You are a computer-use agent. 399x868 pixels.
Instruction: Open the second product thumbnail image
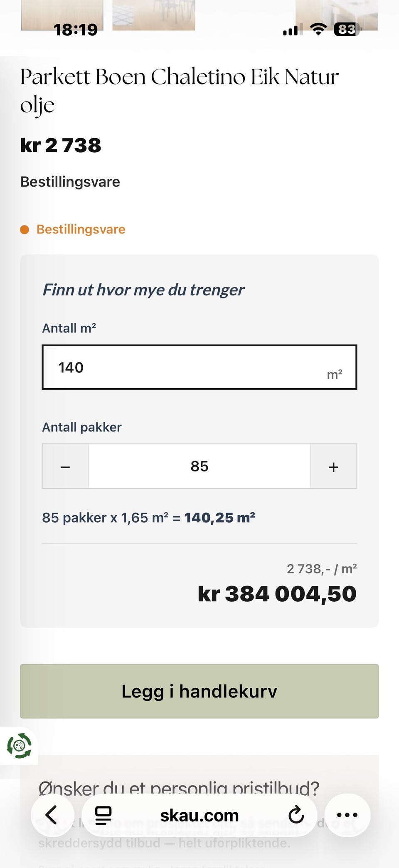154,15
